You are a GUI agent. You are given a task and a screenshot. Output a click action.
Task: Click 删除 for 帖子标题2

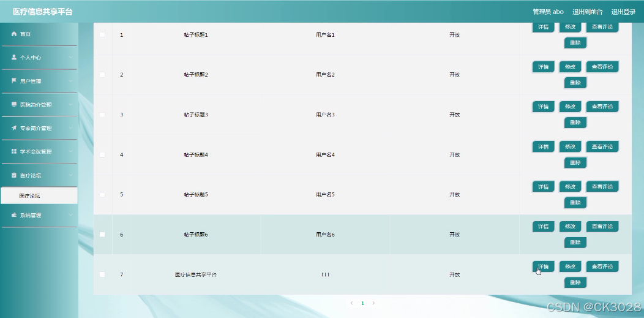tap(575, 83)
